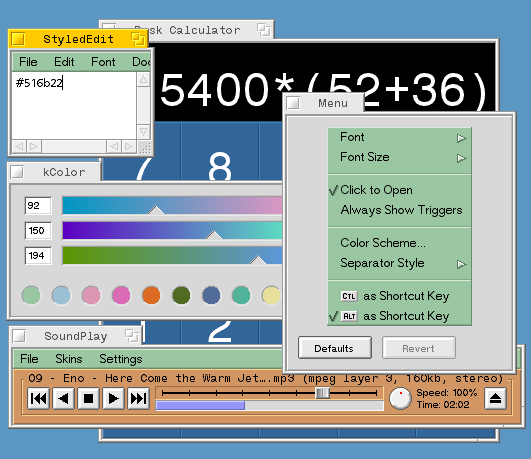
Task: Open StyledEdit Edit menu
Action: [x=64, y=62]
